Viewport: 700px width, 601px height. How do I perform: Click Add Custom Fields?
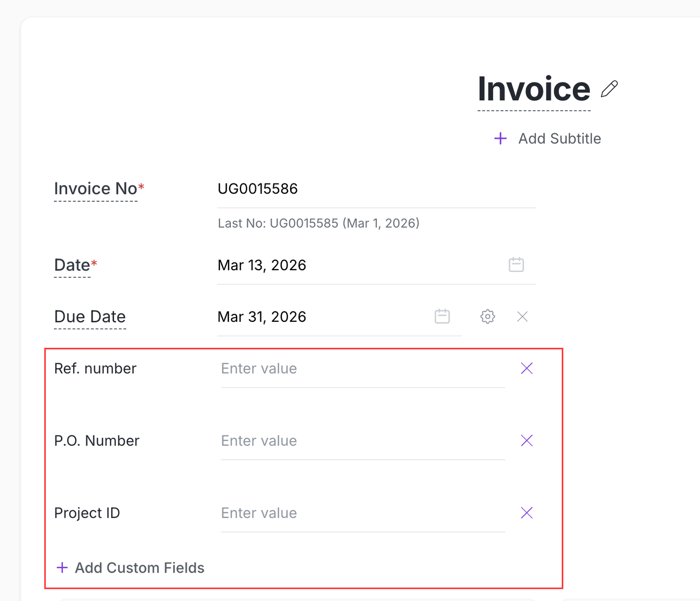[x=131, y=568]
